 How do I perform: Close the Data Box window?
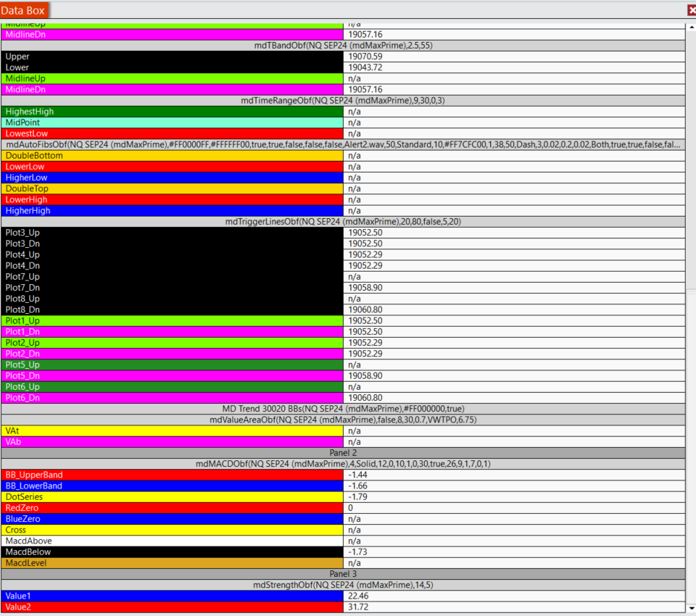point(692,10)
